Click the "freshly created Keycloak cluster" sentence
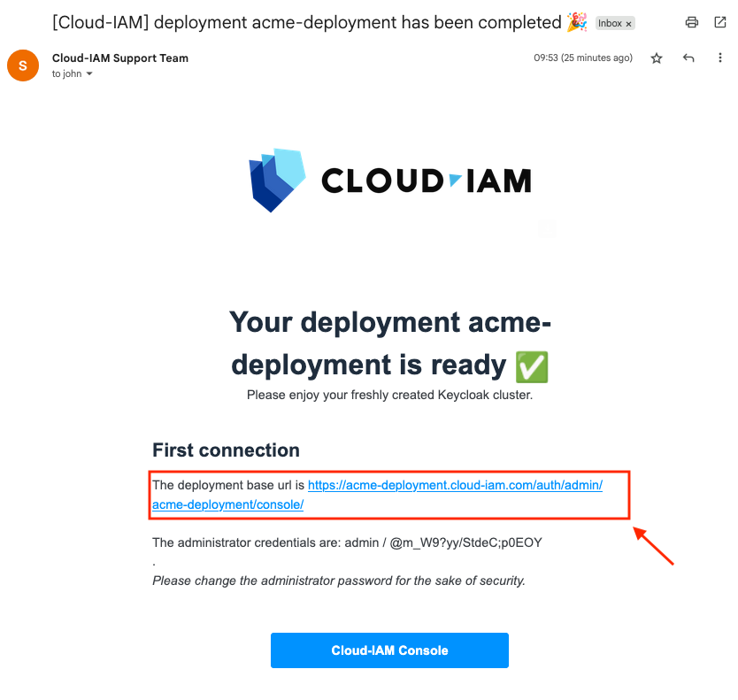 (x=389, y=395)
